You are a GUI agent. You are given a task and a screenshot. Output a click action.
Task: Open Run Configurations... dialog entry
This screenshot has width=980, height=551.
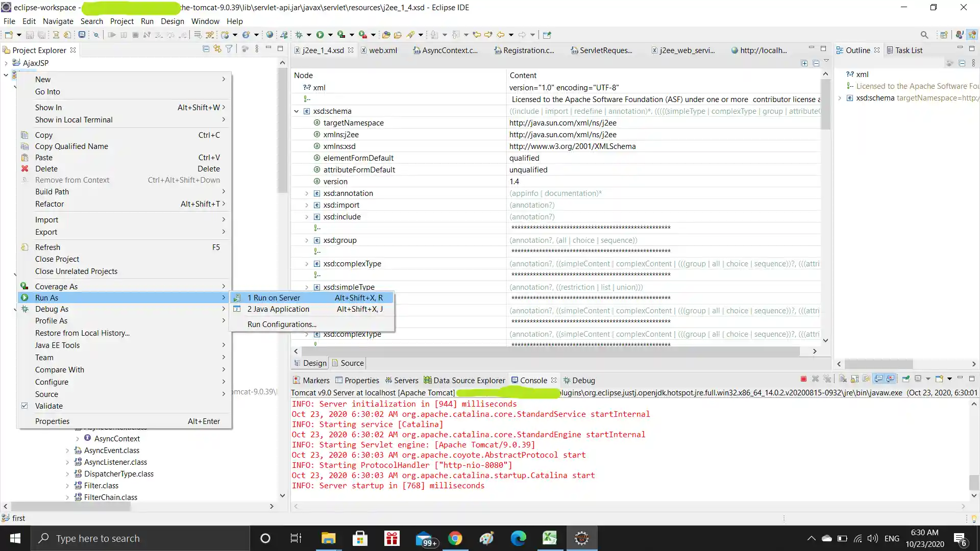282,324
